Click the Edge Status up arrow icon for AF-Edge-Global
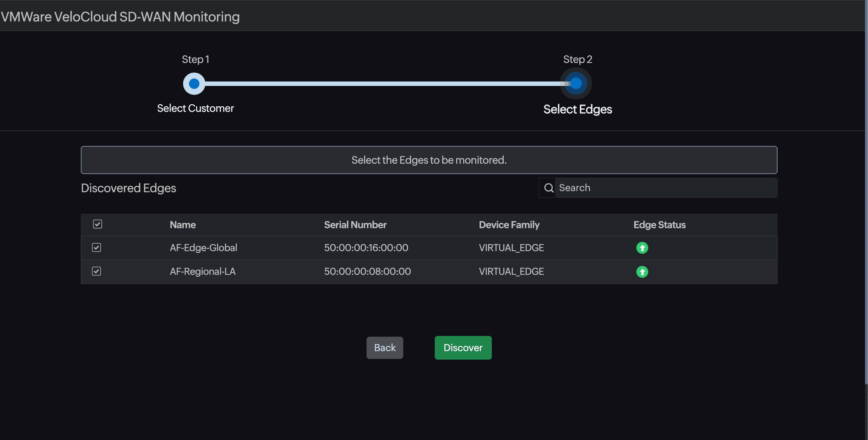This screenshot has width=868, height=440. point(642,247)
